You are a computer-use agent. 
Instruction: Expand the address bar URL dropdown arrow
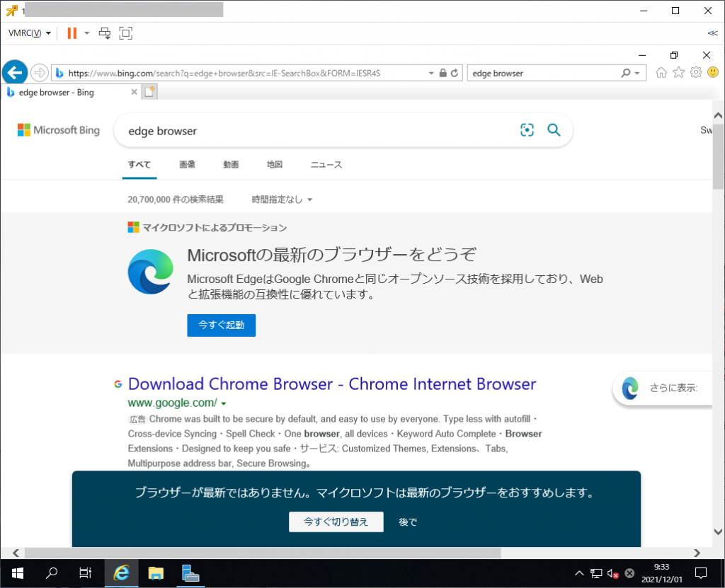tap(431, 73)
